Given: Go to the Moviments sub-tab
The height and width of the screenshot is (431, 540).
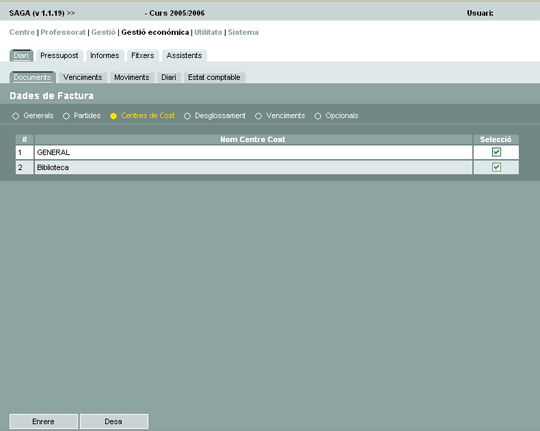Looking at the screenshot, I should 132,77.
